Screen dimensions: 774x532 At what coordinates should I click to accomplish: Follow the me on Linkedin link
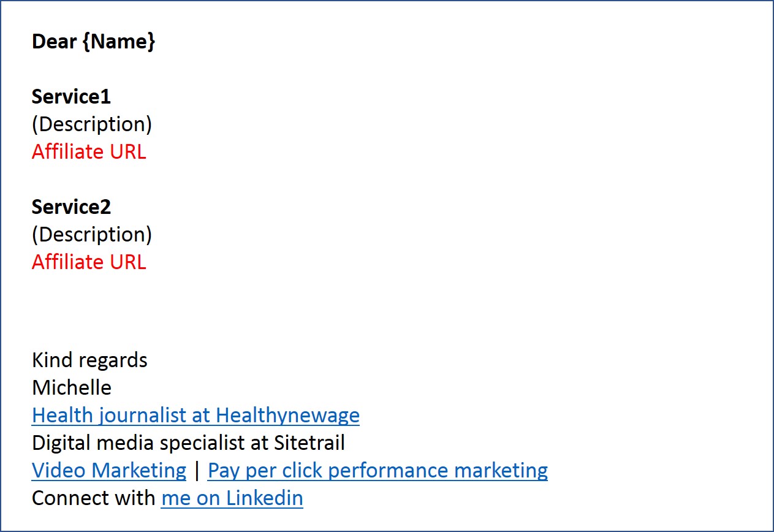point(232,498)
